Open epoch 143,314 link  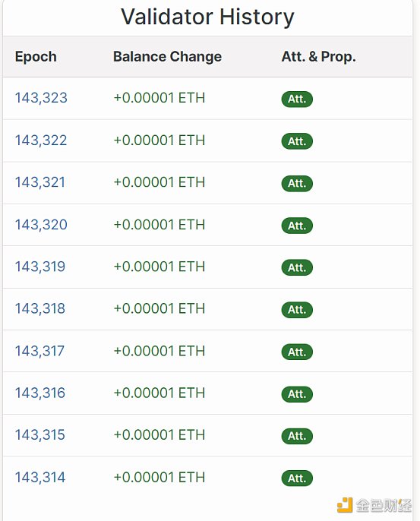40,478
